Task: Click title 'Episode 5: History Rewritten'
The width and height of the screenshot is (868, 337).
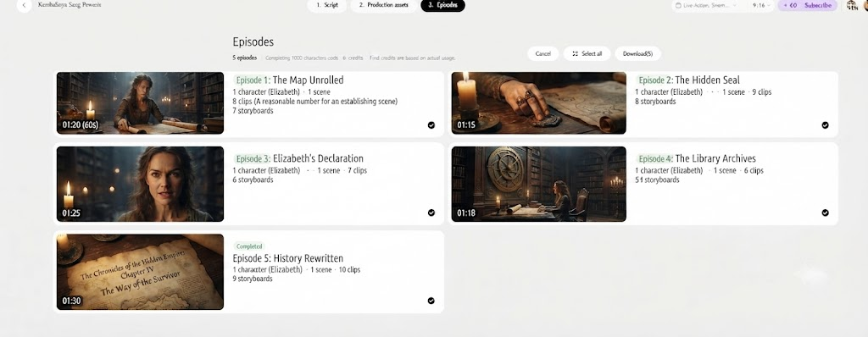Action: click(288, 258)
